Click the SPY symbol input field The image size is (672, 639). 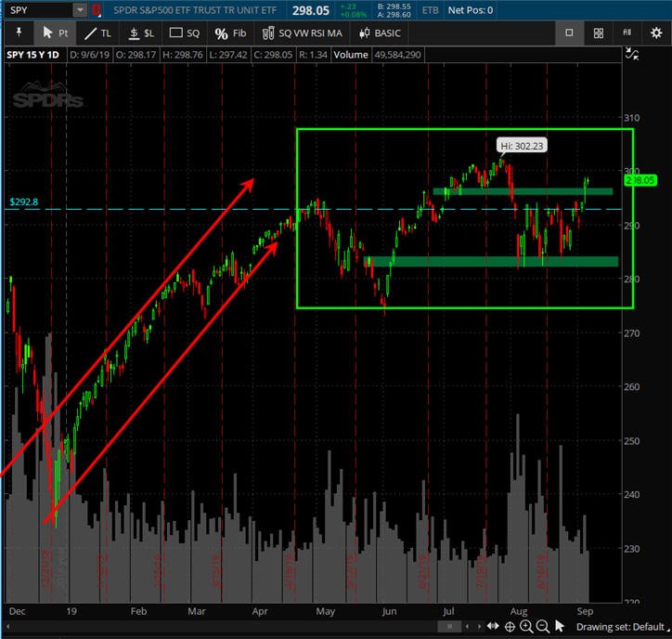(x=39, y=10)
